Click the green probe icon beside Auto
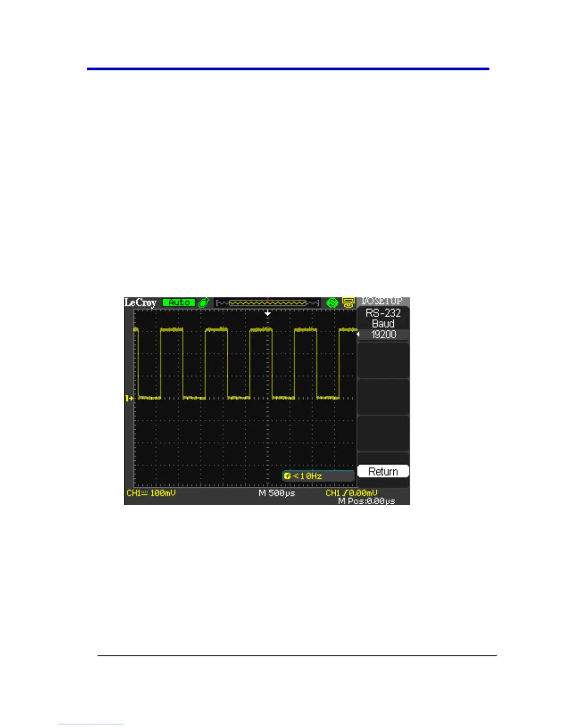The width and height of the screenshot is (563, 728). [204, 302]
